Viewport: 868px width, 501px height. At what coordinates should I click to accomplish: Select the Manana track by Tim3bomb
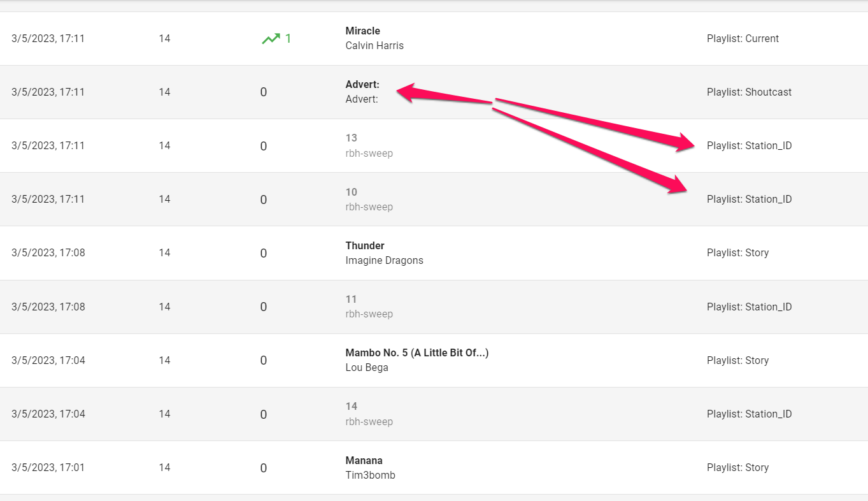pos(363,460)
